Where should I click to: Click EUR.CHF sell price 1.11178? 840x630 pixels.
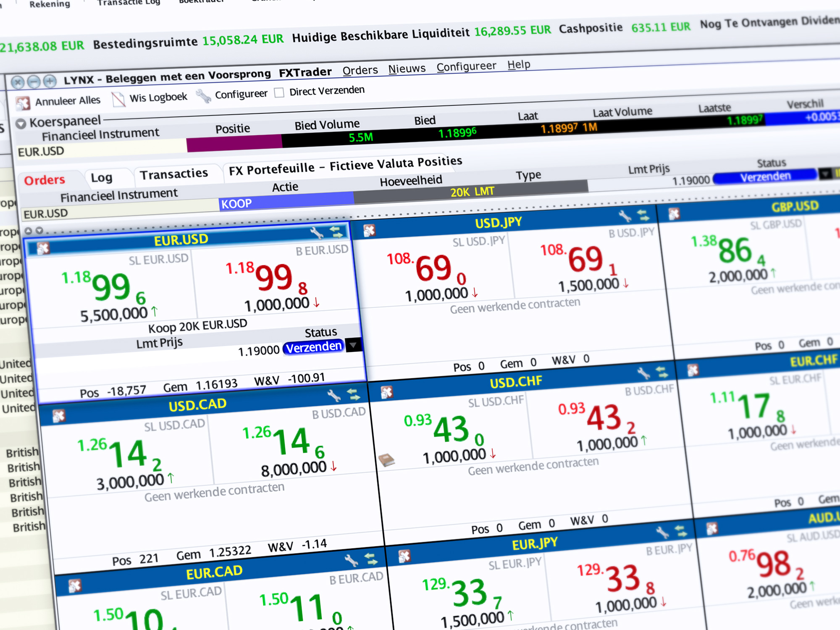click(748, 406)
